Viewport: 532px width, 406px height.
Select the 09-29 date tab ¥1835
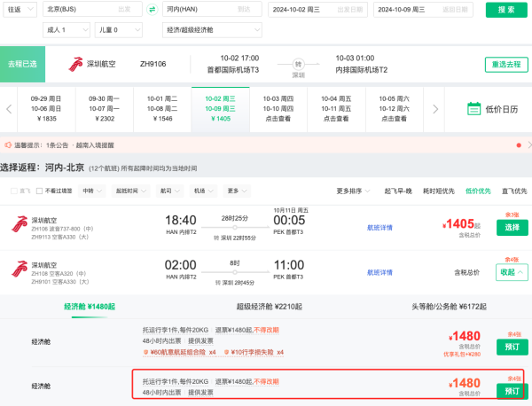[46, 109]
